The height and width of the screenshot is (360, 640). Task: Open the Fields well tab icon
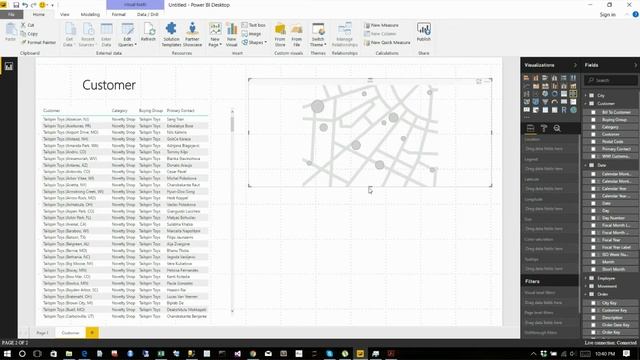coord(530,128)
